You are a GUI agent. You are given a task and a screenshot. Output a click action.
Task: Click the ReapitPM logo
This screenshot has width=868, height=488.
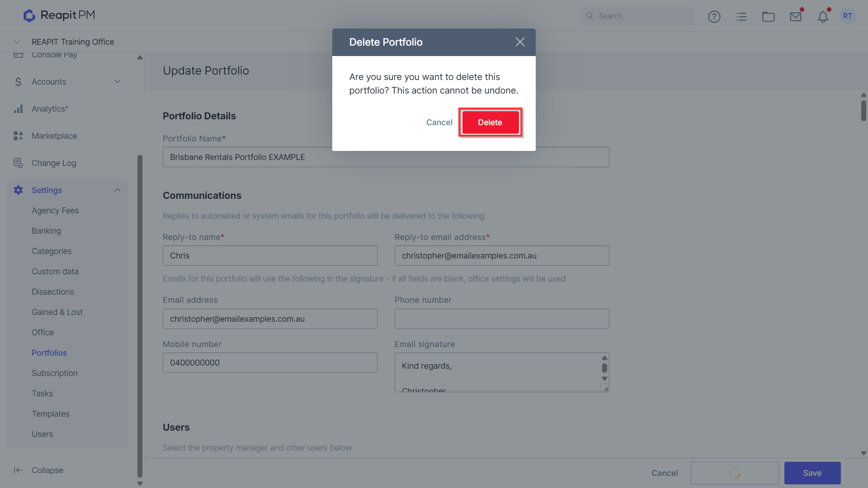pyautogui.click(x=59, y=15)
